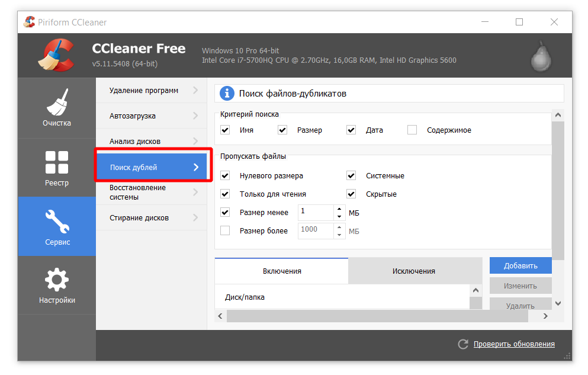This screenshot has width=588, height=375.
Task: Click the Проверить обновления link
Action: click(513, 344)
